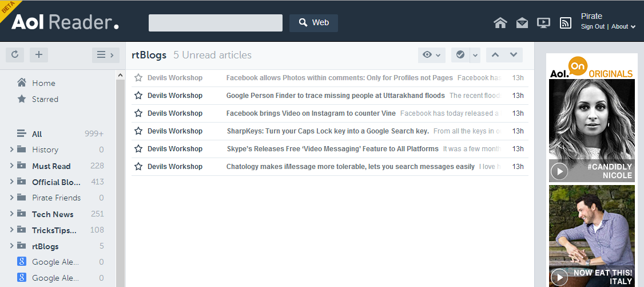The width and height of the screenshot is (644, 287).
Task: Expand the Pirate Friends folder
Action: 11,198
